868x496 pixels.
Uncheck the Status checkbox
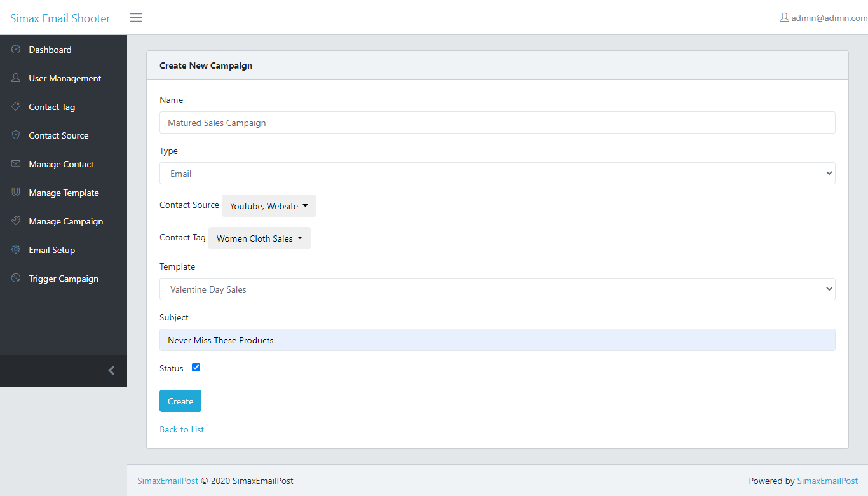(x=196, y=368)
